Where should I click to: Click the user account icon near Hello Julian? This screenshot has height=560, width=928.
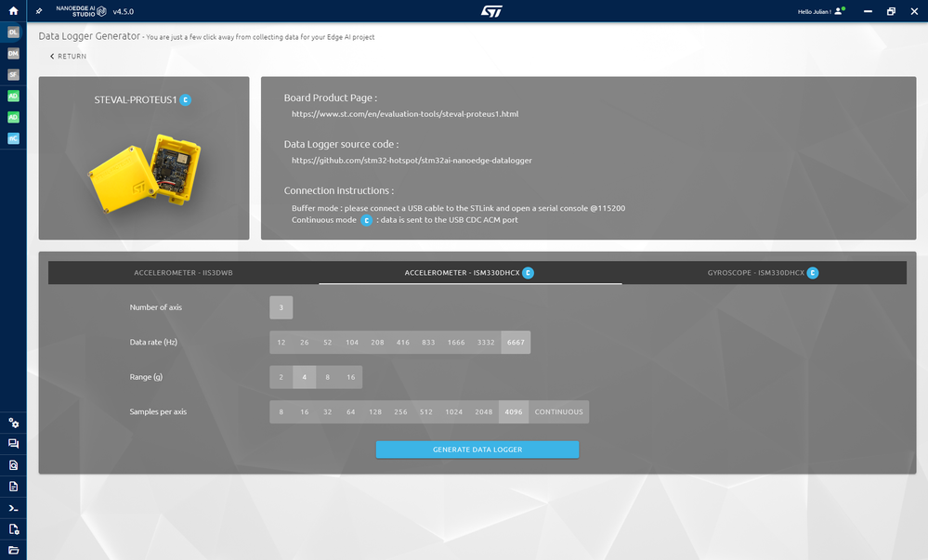pyautogui.click(x=839, y=11)
